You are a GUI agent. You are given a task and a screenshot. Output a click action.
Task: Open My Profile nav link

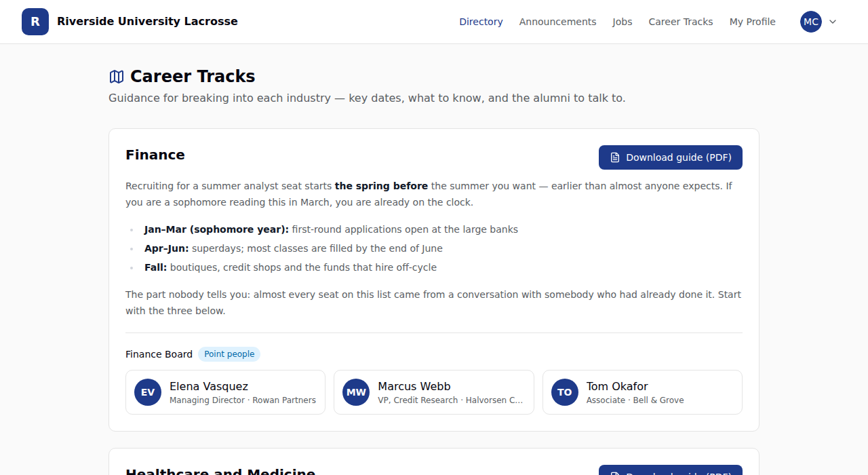753,22
